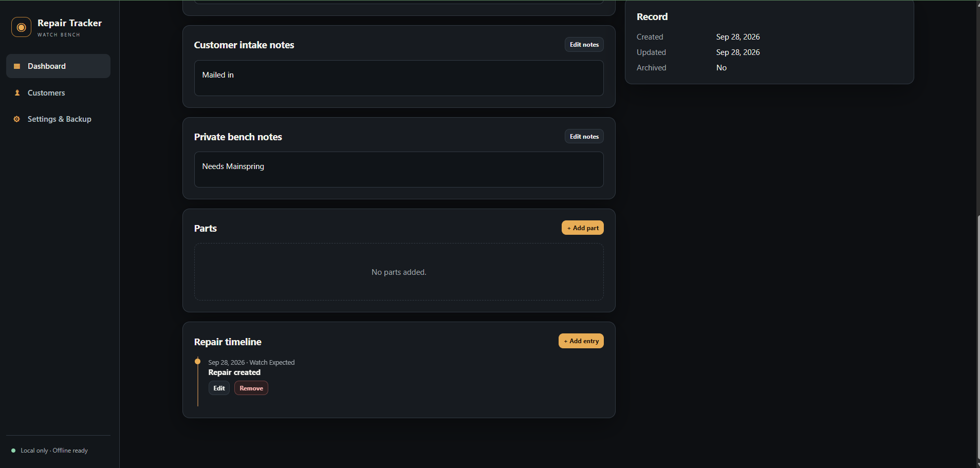Click the Archived 'No' value
Image resolution: width=980 pixels, height=468 pixels.
(722, 68)
